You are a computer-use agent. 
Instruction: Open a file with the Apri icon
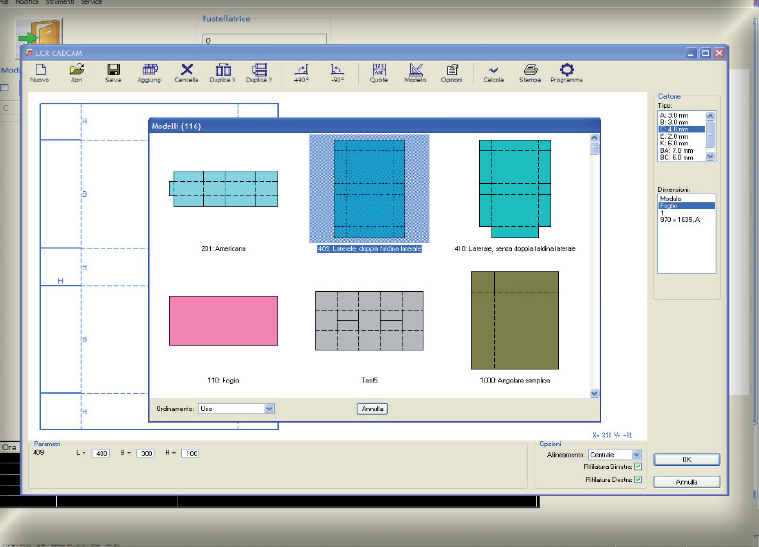[76, 71]
